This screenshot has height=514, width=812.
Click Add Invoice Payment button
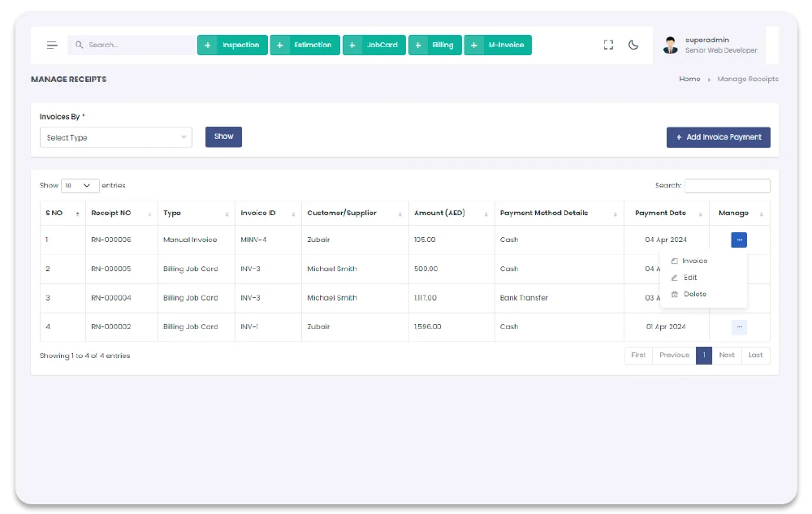tap(718, 137)
